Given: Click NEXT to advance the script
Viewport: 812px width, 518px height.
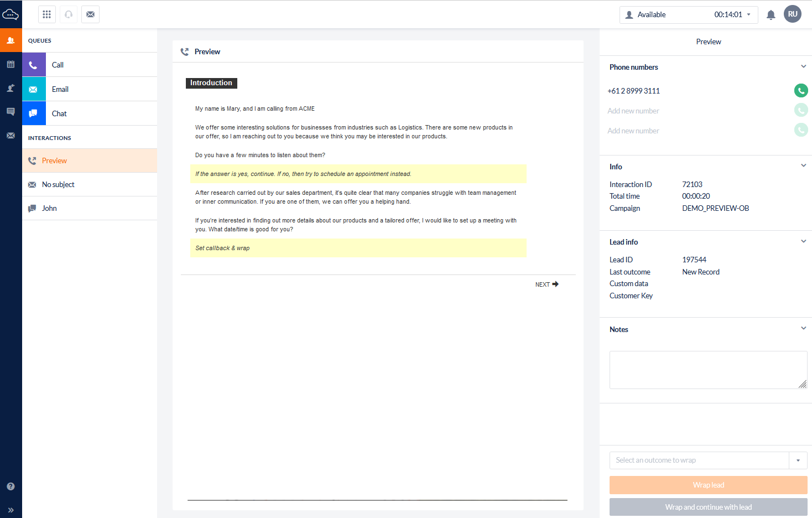Looking at the screenshot, I should click(x=546, y=284).
